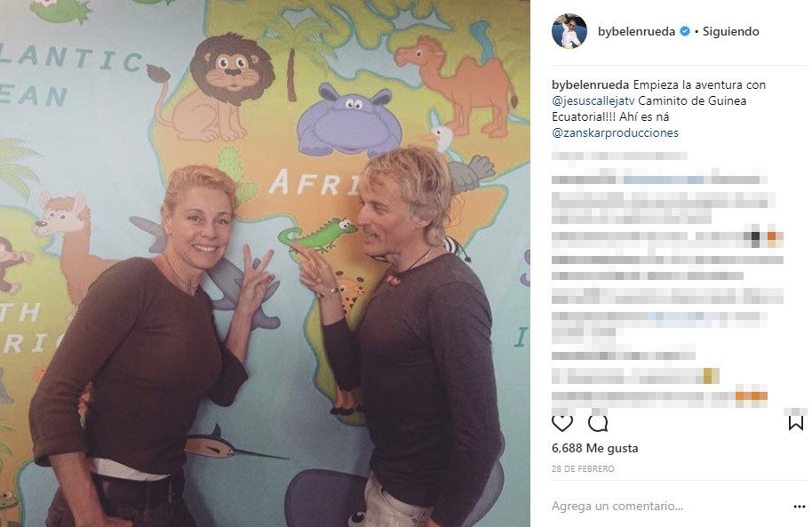812x527 pixels.
Task: Click the first blurred comment line
Action: pos(619,156)
